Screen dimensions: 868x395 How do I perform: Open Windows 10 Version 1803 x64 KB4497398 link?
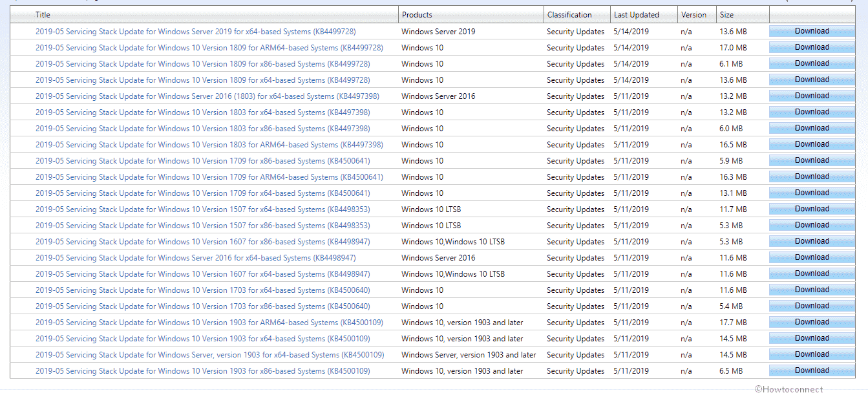click(x=203, y=112)
